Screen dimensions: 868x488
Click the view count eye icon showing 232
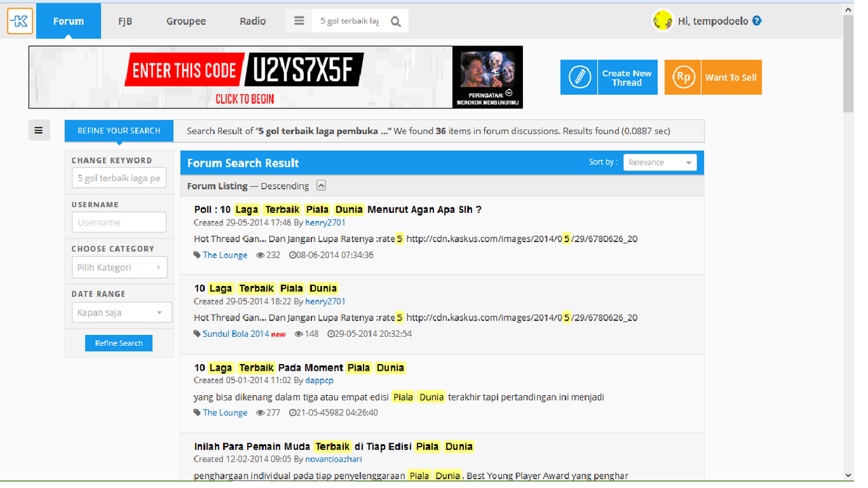(x=260, y=255)
